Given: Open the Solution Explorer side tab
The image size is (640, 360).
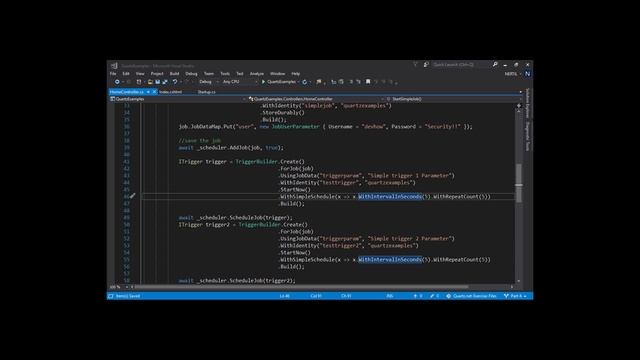Looking at the screenshot, I should pos(527,103).
